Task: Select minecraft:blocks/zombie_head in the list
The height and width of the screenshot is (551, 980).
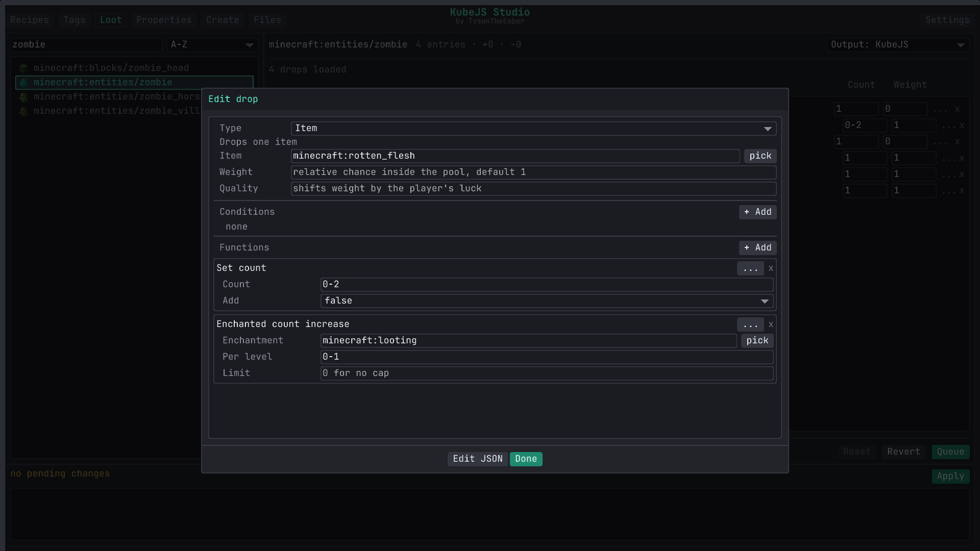Action: click(134, 68)
